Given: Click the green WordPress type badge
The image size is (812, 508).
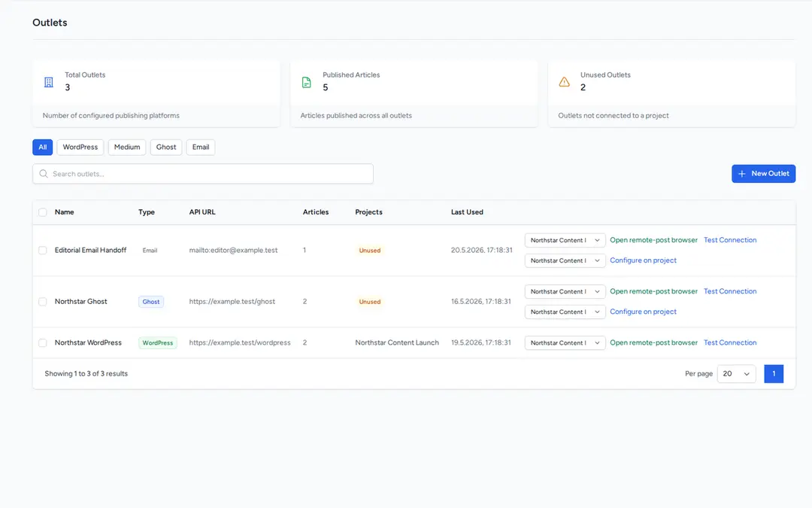Looking at the screenshot, I should point(158,342).
